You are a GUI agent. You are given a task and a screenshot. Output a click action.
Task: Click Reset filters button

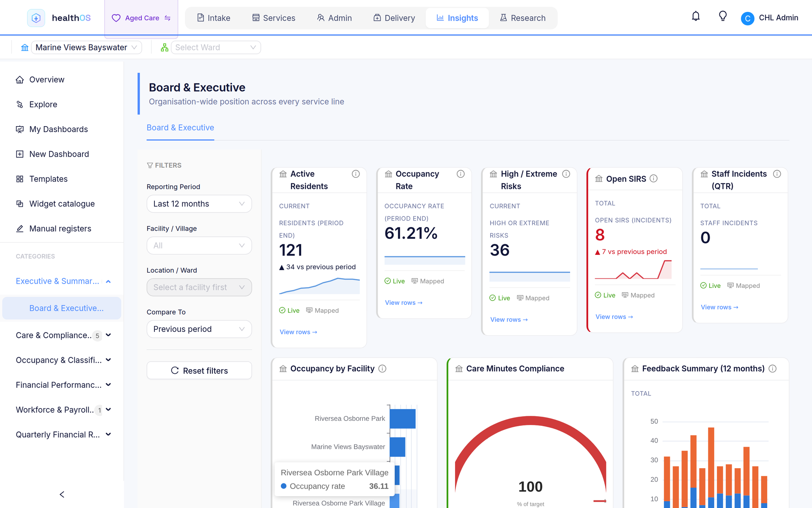(199, 371)
